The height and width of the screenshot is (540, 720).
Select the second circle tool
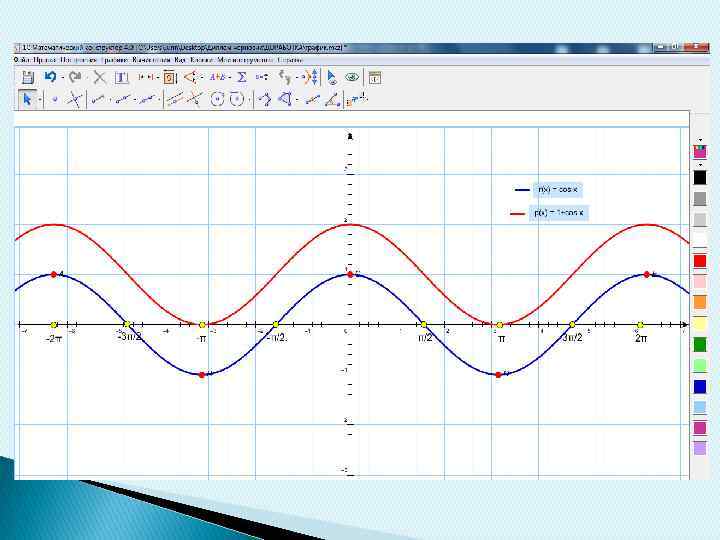[x=236, y=99]
